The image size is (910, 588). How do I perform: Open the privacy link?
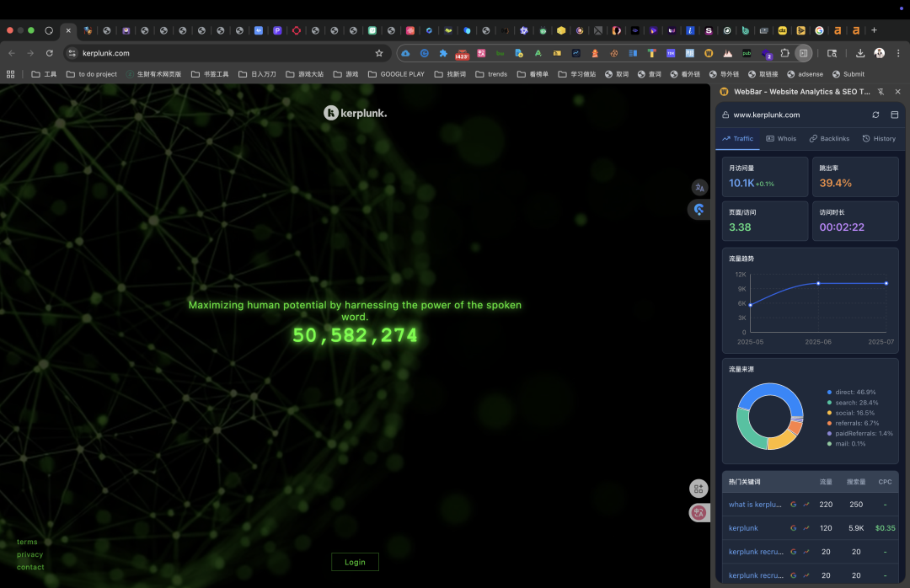[29, 554]
